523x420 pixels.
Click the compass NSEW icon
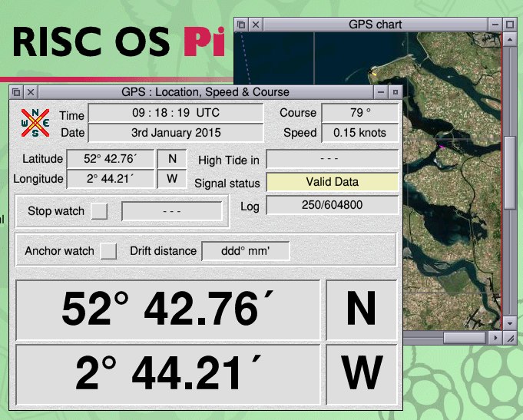pyautogui.click(x=35, y=123)
